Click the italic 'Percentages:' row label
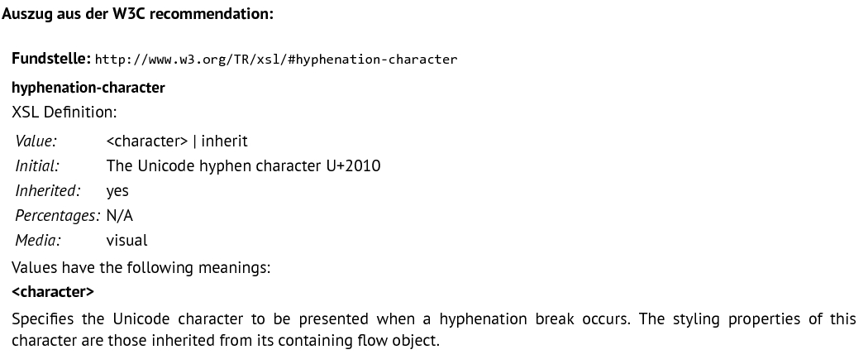 click(x=58, y=216)
